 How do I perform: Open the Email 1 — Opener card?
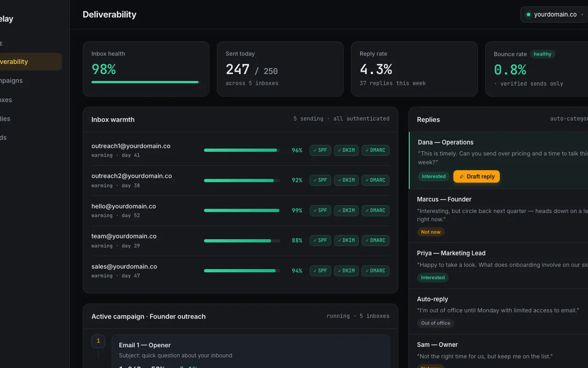250,351
